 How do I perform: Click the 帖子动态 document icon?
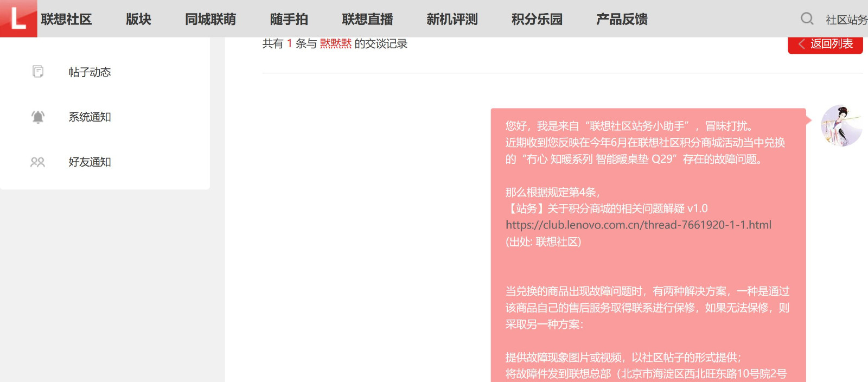[38, 72]
